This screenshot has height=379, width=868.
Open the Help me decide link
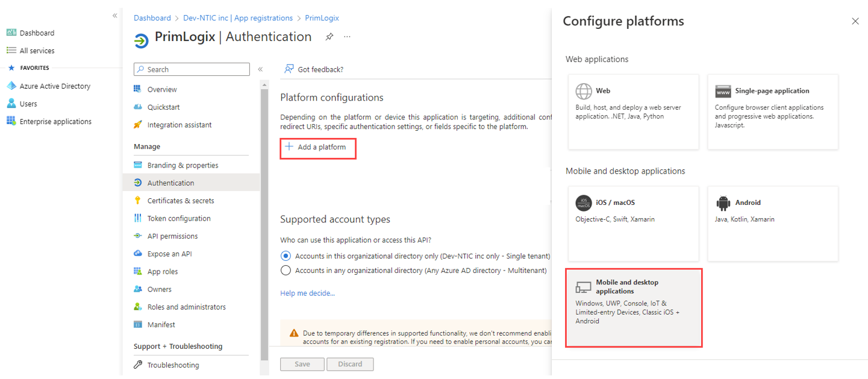coord(307,293)
